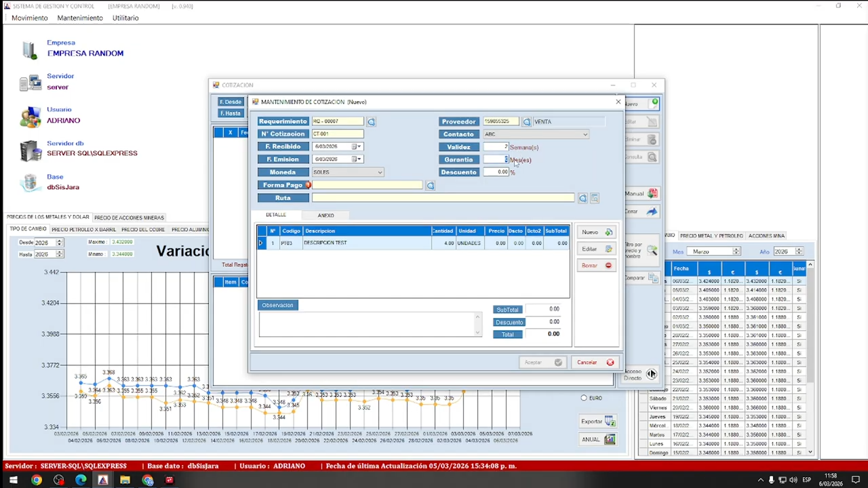Change the Mes Marzo stepper
868x488 pixels.
pos(736,251)
